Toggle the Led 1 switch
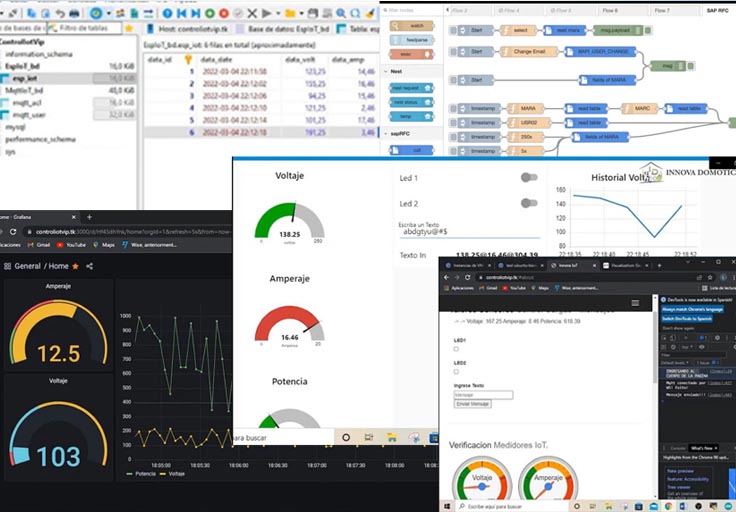Image resolution: width=736 pixels, height=512 pixels. [529, 178]
